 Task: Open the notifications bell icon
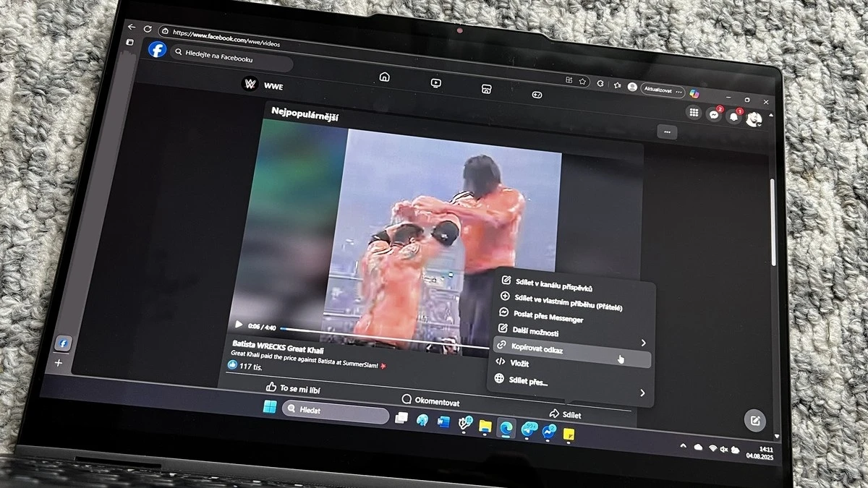pyautogui.click(x=734, y=117)
